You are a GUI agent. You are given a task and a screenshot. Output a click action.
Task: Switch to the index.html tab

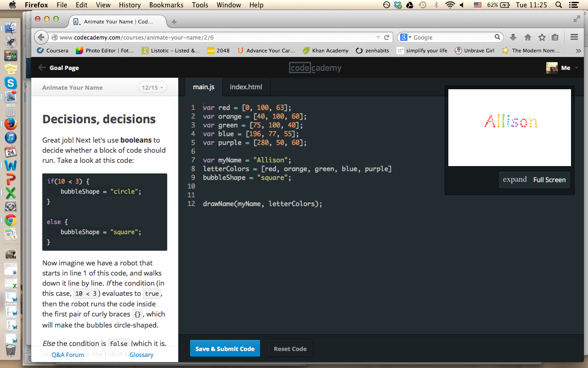click(x=246, y=87)
